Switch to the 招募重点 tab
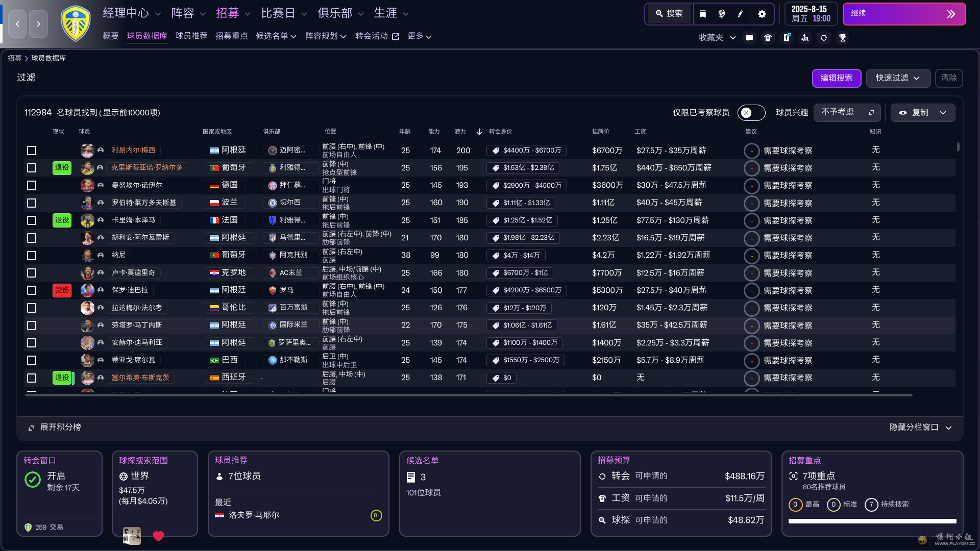The width and height of the screenshot is (980, 551). click(x=232, y=36)
